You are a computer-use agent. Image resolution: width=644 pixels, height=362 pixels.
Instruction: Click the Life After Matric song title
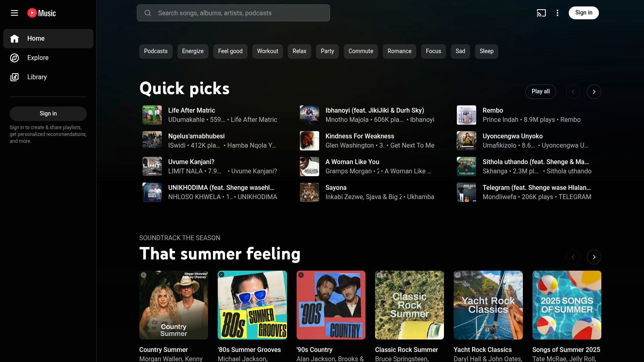pyautogui.click(x=192, y=110)
